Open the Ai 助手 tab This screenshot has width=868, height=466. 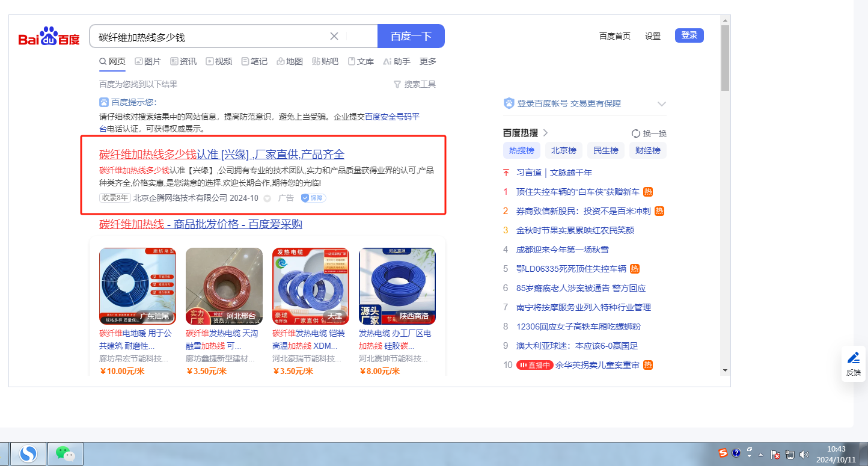(397, 61)
